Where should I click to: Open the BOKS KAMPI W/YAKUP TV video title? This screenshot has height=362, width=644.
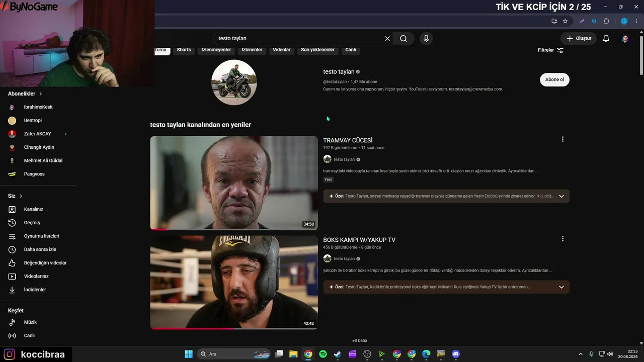[x=359, y=240]
